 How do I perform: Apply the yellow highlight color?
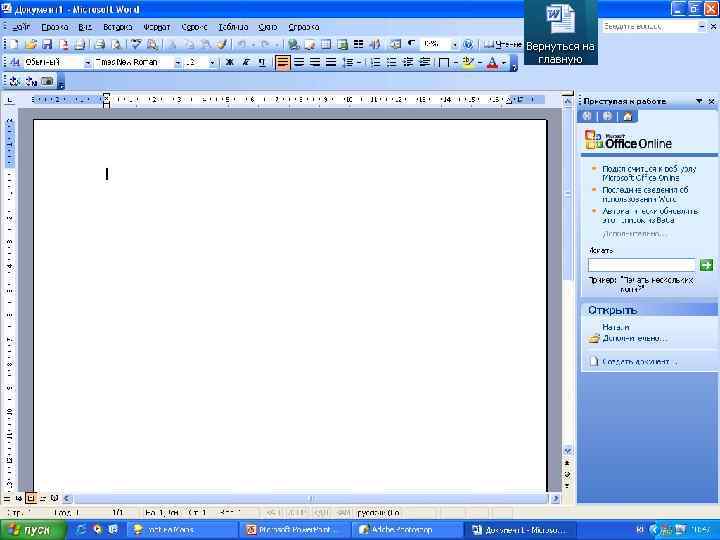(x=468, y=62)
